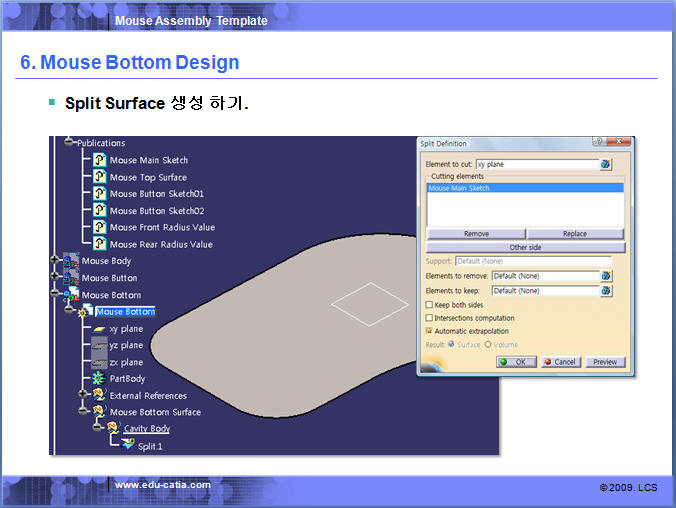Click the Split.1 feature icon
Screen dimensions: 676x508
127,446
